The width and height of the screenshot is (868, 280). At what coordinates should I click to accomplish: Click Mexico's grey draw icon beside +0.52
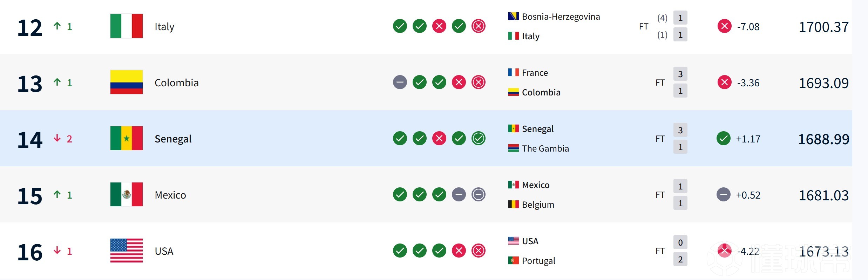click(724, 194)
